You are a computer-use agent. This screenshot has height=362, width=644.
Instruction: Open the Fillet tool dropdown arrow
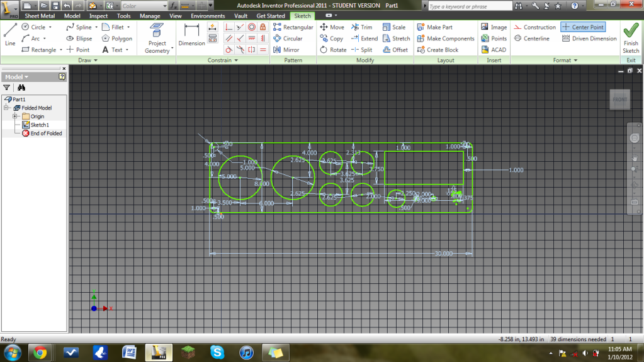(128, 27)
